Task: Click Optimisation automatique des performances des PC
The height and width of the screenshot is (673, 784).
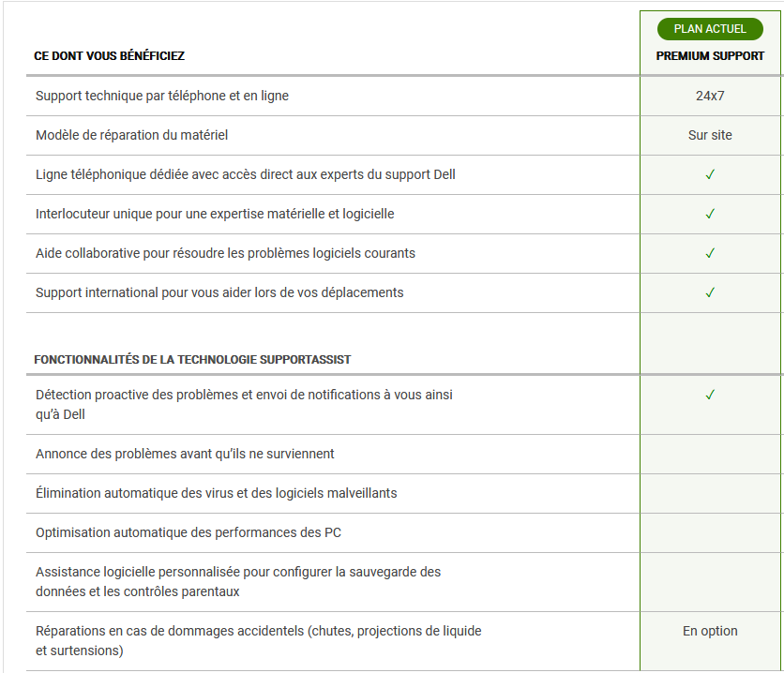Action: pyautogui.click(x=188, y=532)
